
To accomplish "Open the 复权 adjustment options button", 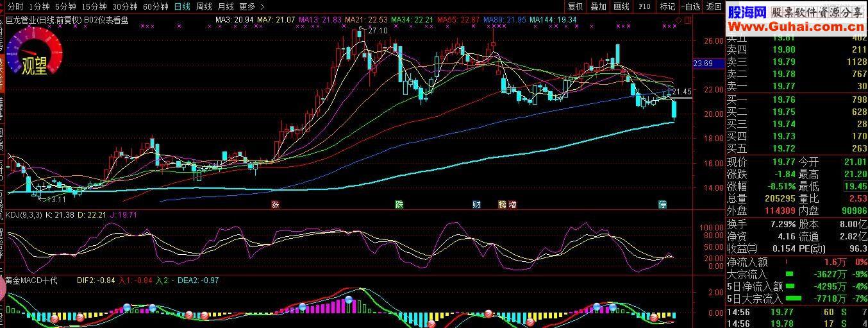I will point(576,6).
